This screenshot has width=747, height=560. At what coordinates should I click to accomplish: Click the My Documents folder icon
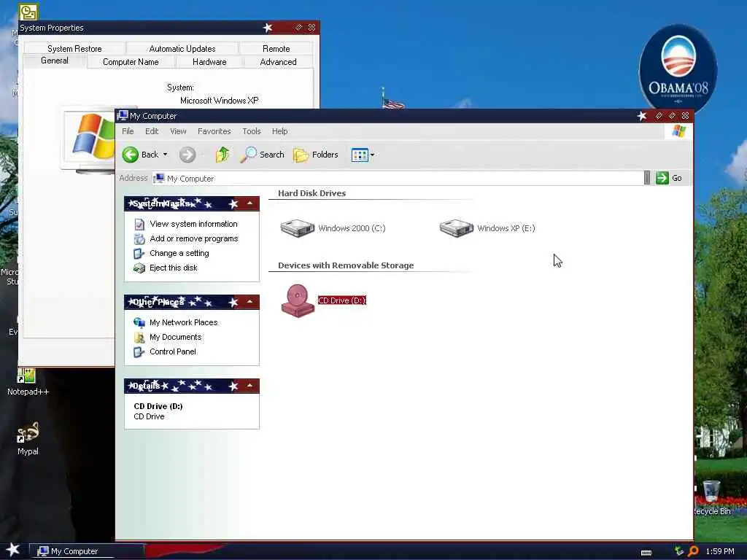139,337
